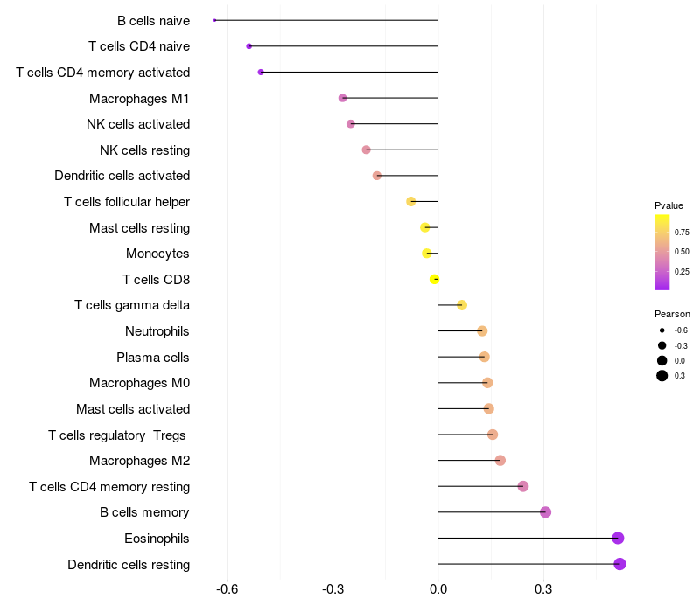Click the Pearson legend title
700x612 pixels.
(672, 314)
